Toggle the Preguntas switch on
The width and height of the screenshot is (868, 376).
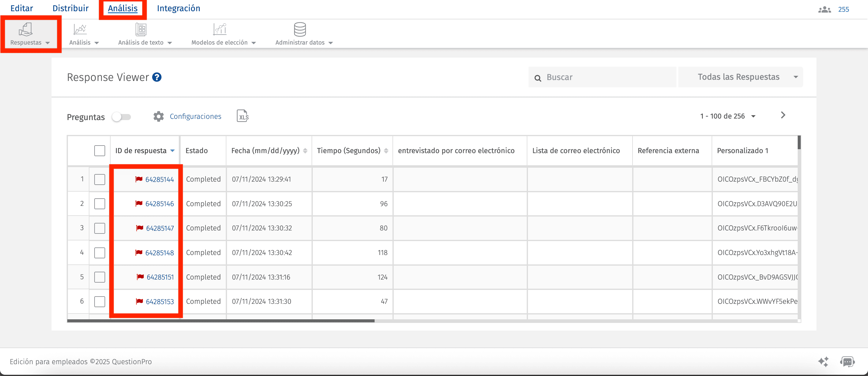tap(122, 117)
